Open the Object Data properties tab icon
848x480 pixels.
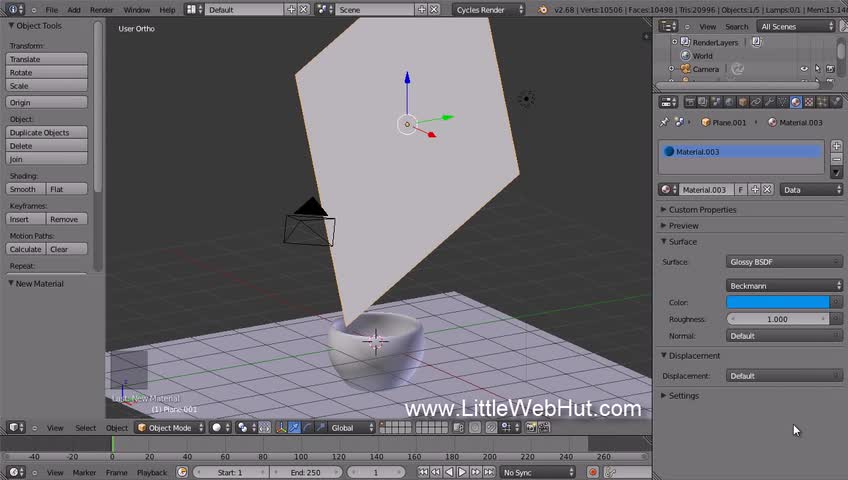(x=782, y=102)
